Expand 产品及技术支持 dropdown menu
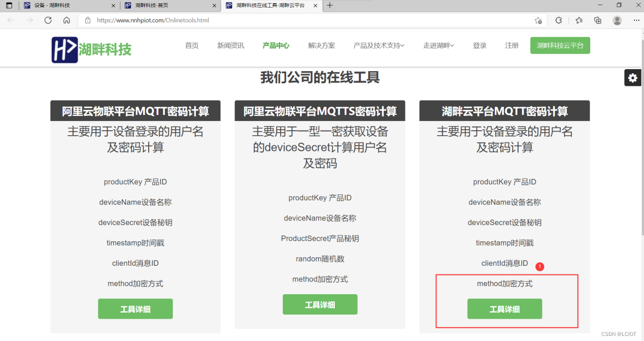 [x=379, y=46]
